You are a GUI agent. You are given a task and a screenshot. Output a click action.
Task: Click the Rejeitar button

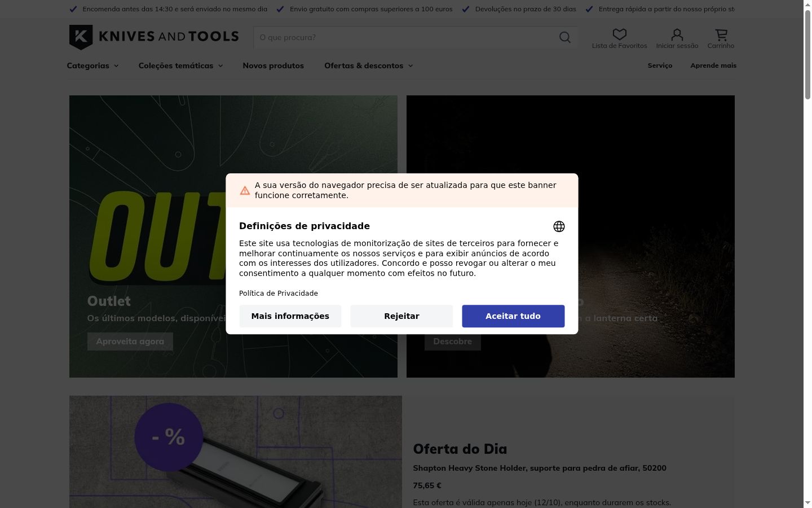(x=401, y=316)
